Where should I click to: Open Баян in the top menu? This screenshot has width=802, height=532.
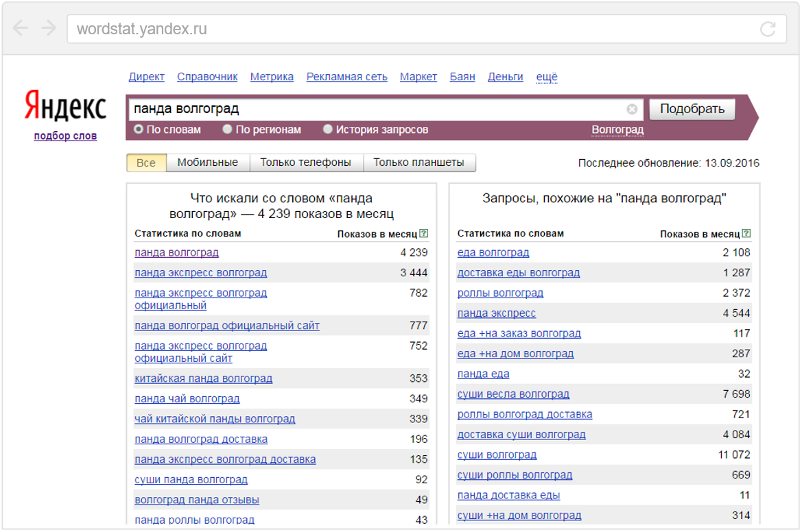point(462,77)
